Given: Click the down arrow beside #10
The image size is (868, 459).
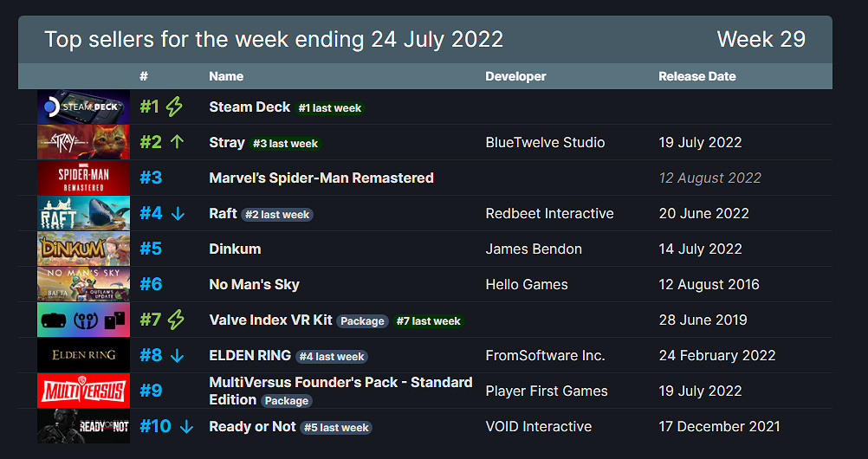Looking at the screenshot, I should point(186,426).
